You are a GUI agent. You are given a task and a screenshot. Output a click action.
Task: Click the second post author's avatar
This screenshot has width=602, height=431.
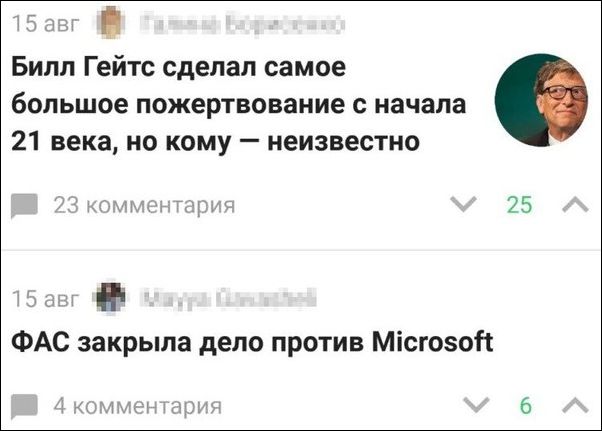(x=111, y=298)
